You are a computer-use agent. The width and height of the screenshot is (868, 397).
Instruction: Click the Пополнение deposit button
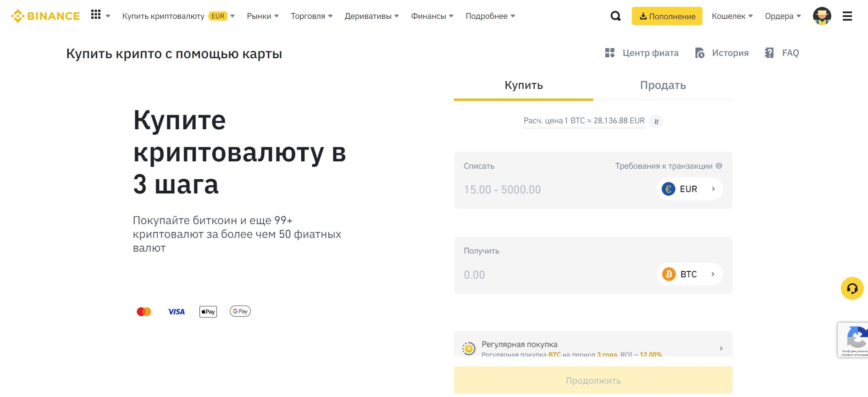(667, 16)
